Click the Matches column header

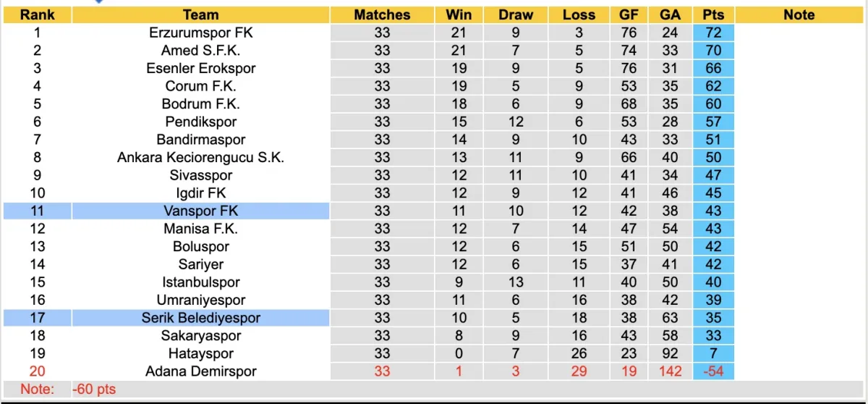click(382, 14)
